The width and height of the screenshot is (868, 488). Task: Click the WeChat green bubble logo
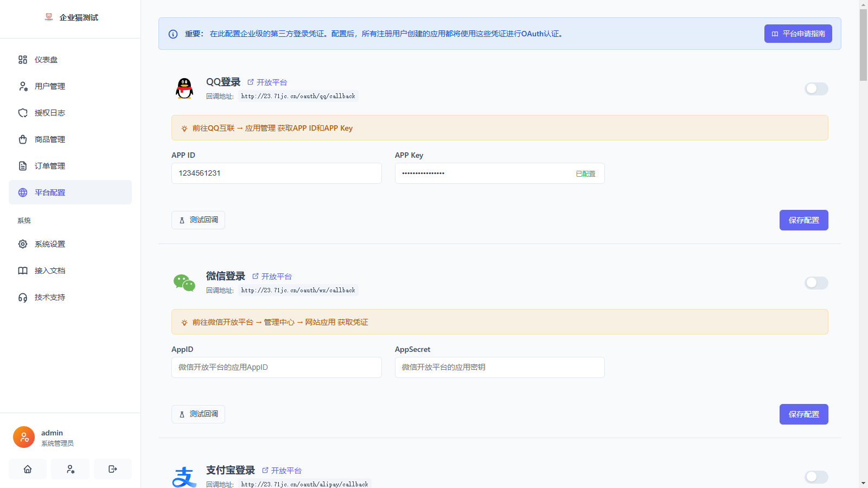tap(184, 282)
